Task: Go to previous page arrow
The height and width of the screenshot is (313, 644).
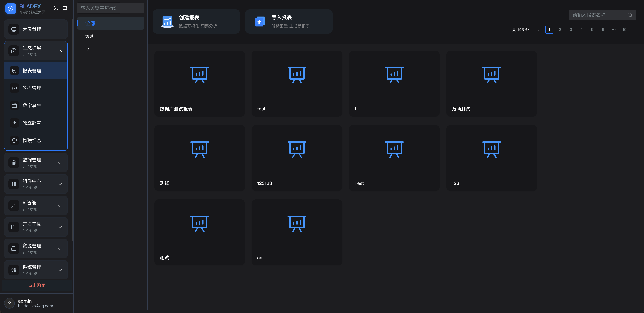Action: [538, 30]
